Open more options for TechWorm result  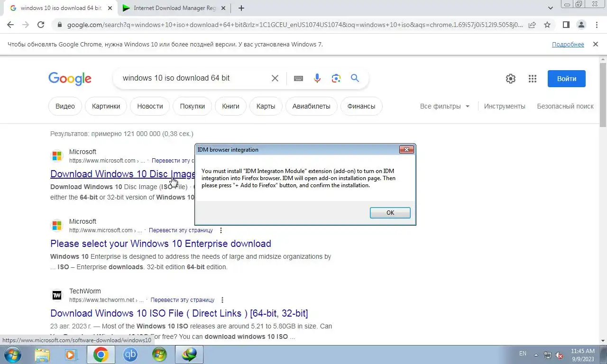(222, 300)
